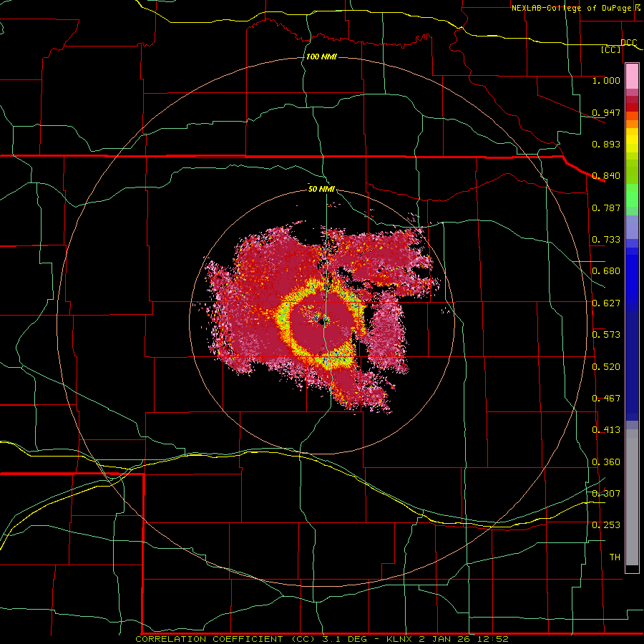Click the TH threshold label on the scale
The height and width of the screenshot is (644, 644).
pos(615,557)
